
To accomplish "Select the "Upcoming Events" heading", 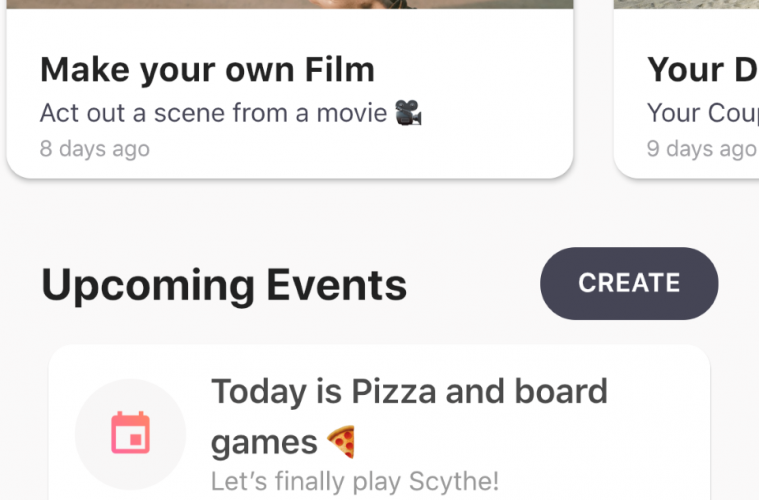I will [224, 285].
